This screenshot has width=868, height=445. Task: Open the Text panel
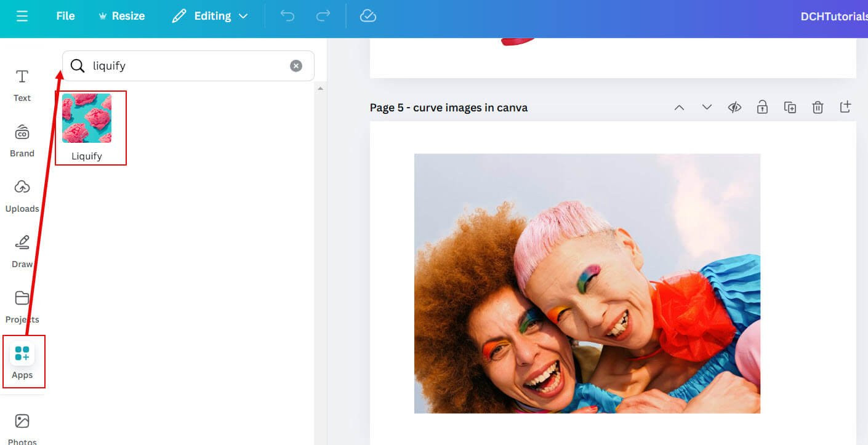[22, 85]
